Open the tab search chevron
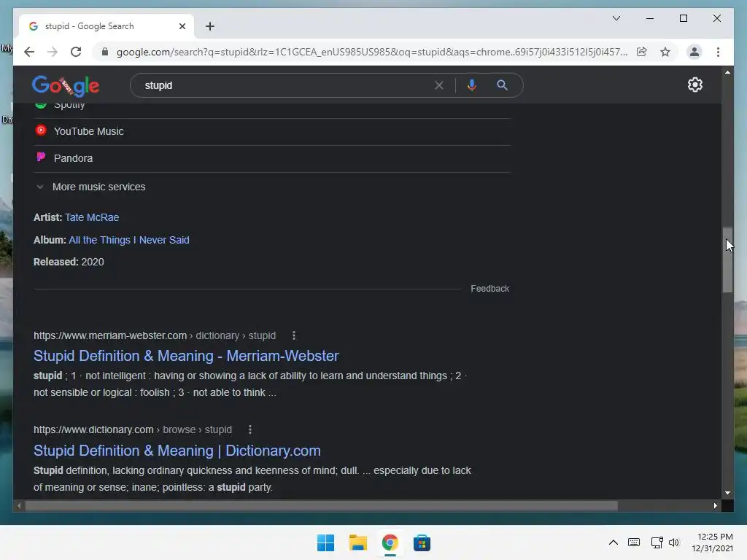Viewport: 747px width, 560px height. (616, 18)
